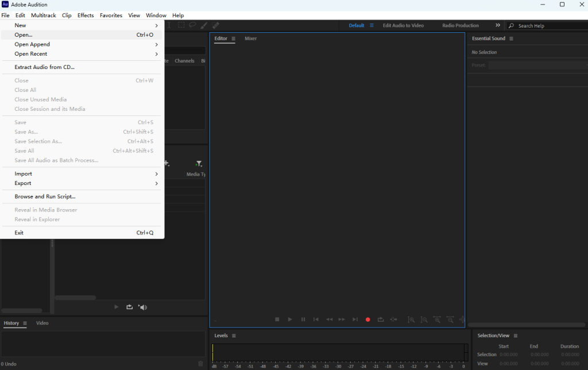Open the Window menu
Viewport: 588px width, 370px height.
[x=156, y=15]
